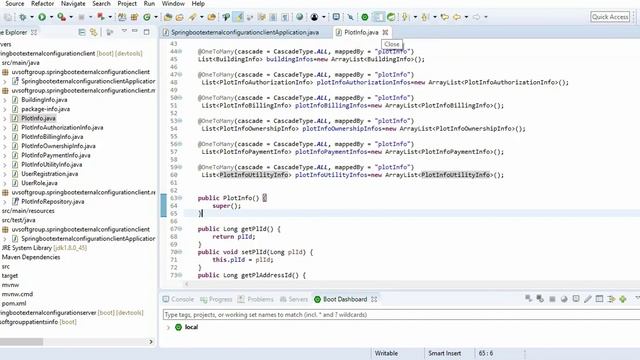Screen dimensions: 640x360
Task: Click Last Edit Location toolbar icon
Action: (x=444, y=17)
